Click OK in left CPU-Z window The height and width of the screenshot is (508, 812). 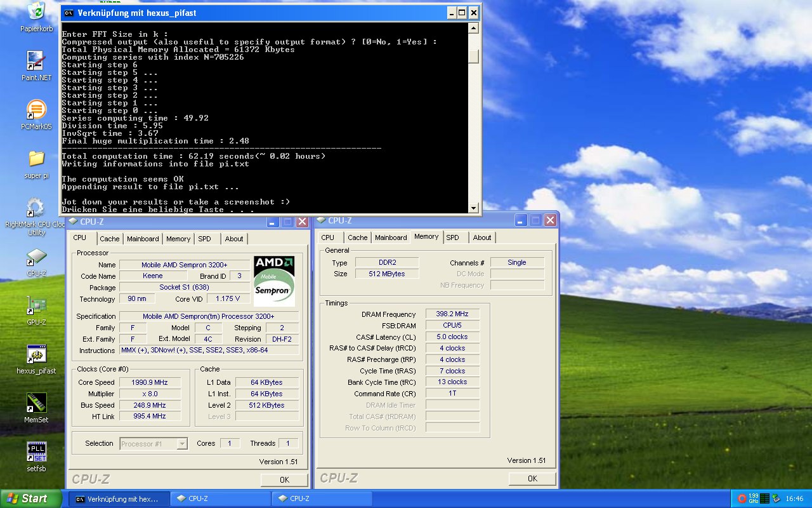point(284,479)
